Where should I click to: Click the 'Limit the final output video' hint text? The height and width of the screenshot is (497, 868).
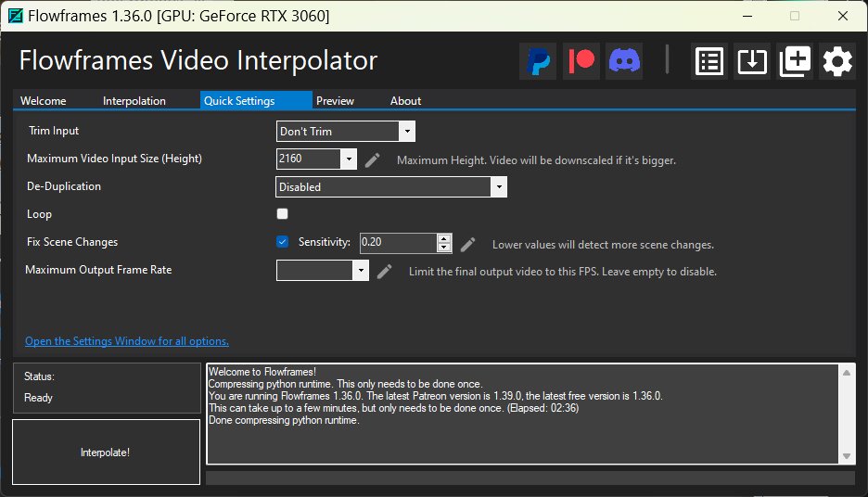tap(562, 272)
